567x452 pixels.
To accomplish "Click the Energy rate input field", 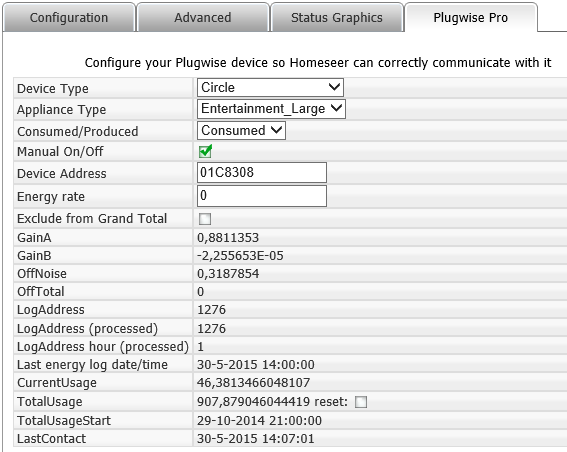I will (x=262, y=196).
